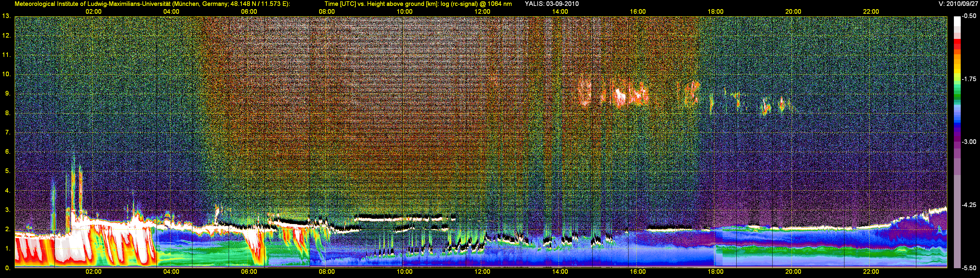Select the -0.50 color scale value
This screenshot has width=980, height=278.
[x=969, y=16]
